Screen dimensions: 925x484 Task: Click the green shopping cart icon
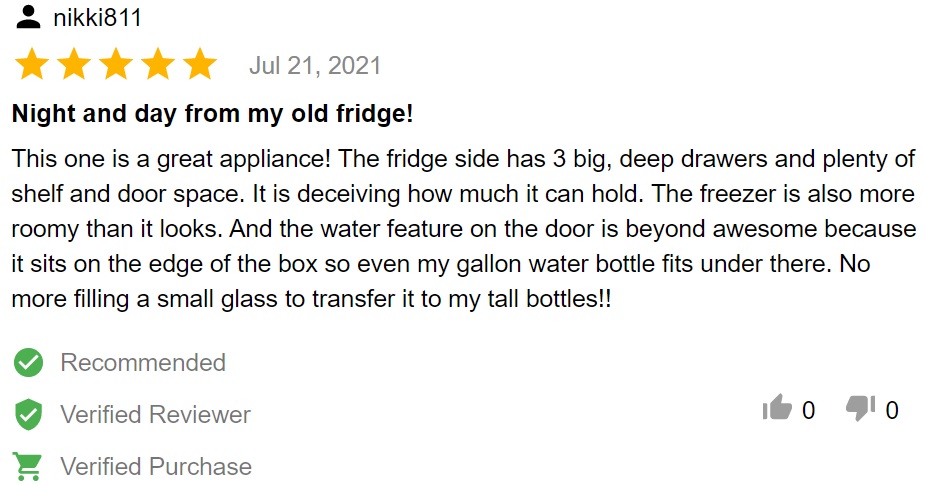28,466
